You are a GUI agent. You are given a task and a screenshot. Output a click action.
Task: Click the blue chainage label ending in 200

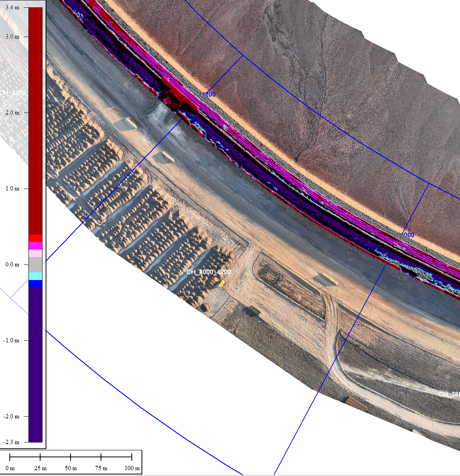click(x=210, y=94)
